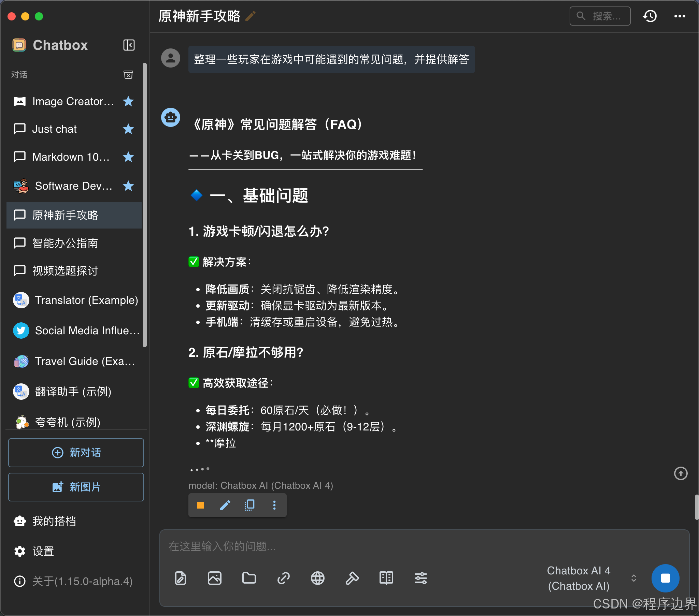Click the robot assistant avatar

pos(171,117)
